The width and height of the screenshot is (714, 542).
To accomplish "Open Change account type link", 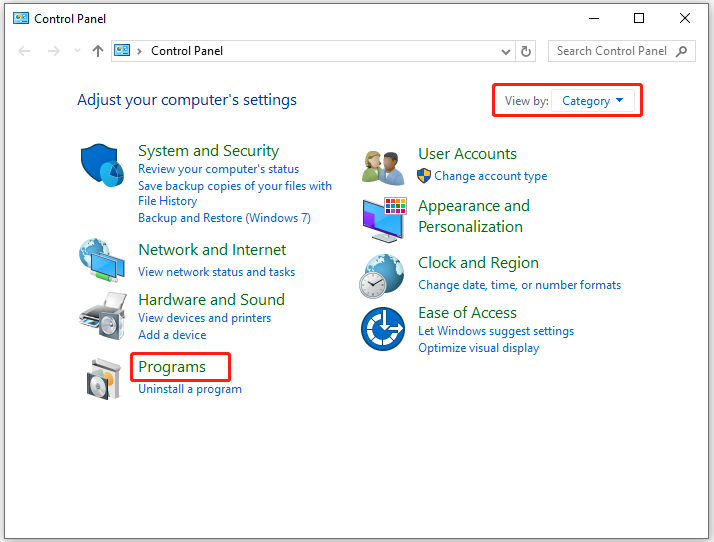I will [490, 176].
